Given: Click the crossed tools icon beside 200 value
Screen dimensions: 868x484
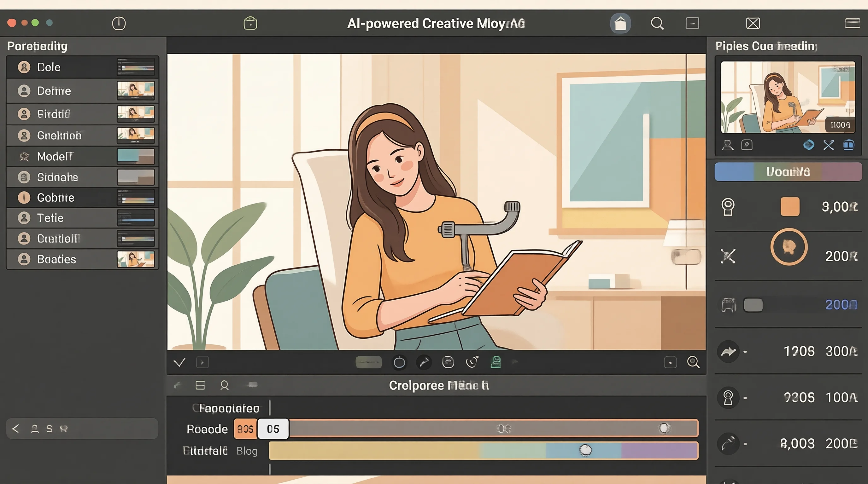Looking at the screenshot, I should point(728,256).
